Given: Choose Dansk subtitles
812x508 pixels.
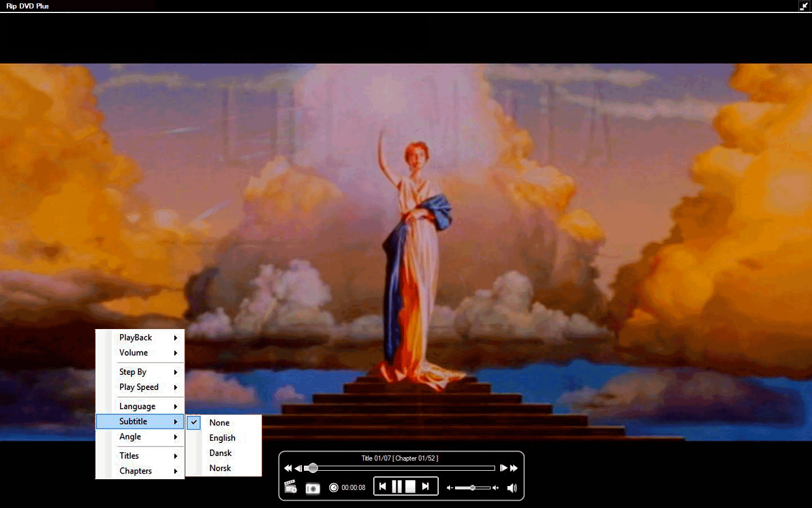Looking at the screenshot, I should [x=224, y=453].
